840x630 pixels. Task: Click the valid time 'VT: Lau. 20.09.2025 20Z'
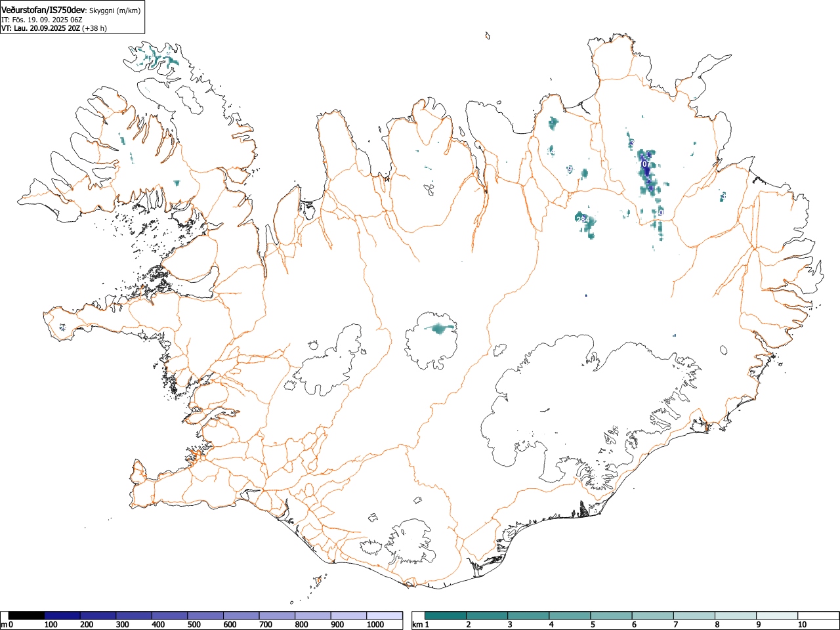40,28
